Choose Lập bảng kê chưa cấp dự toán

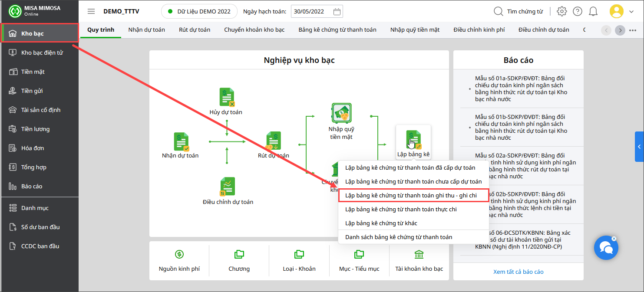click(413, 182)
